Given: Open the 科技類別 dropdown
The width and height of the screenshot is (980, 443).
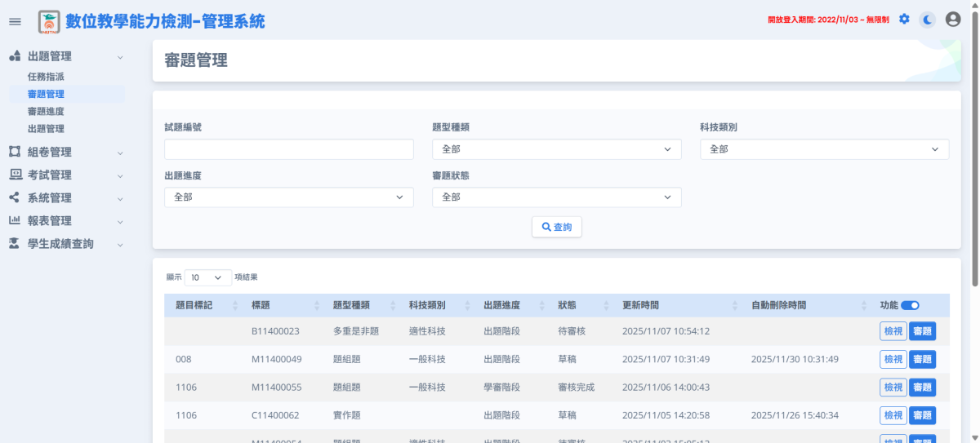Looking at the screenshot, I should [824, 149].
